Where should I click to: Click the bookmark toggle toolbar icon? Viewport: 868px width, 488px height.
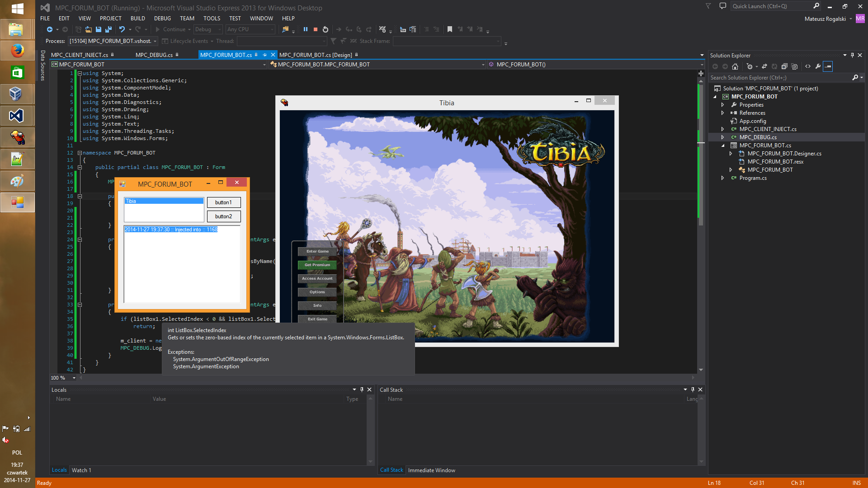tap(450, 29)
